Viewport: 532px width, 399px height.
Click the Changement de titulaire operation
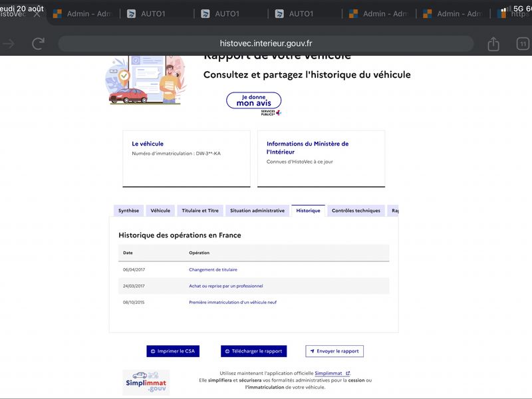[x=213, y=270]
